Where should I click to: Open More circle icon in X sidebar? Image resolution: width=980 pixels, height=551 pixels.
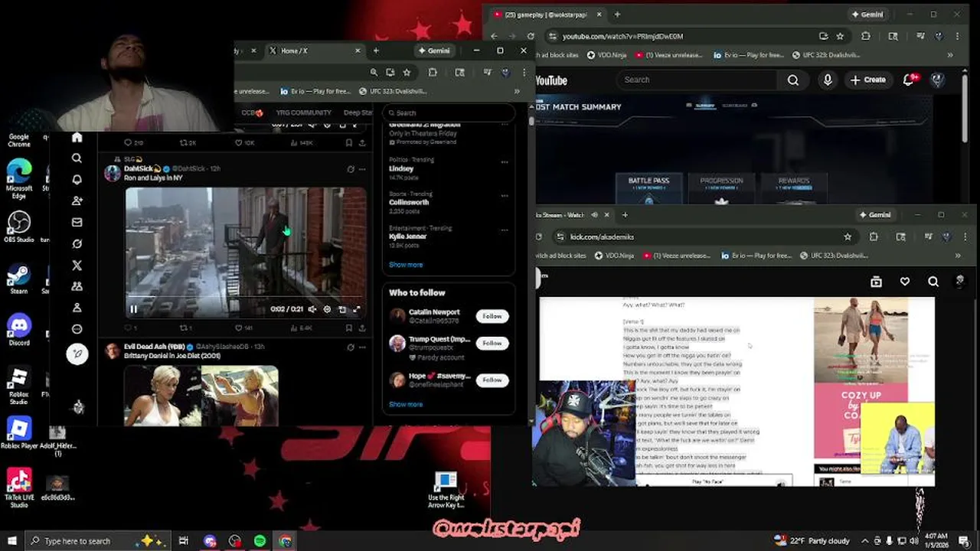pos(77,329)
